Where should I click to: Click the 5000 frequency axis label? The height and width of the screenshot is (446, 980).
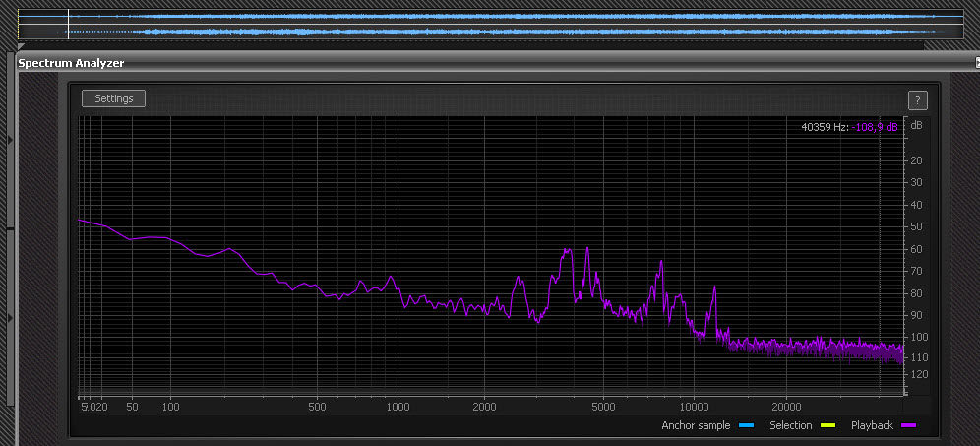[x=603, y=407]
